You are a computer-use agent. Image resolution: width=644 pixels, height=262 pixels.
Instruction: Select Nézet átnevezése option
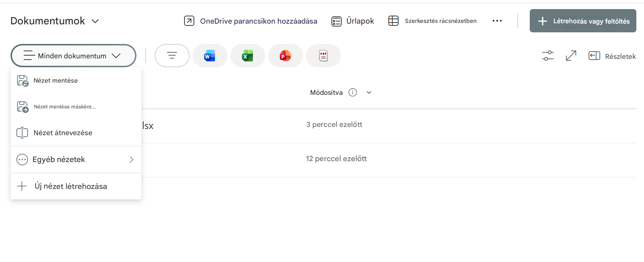[x=76, y=133]
